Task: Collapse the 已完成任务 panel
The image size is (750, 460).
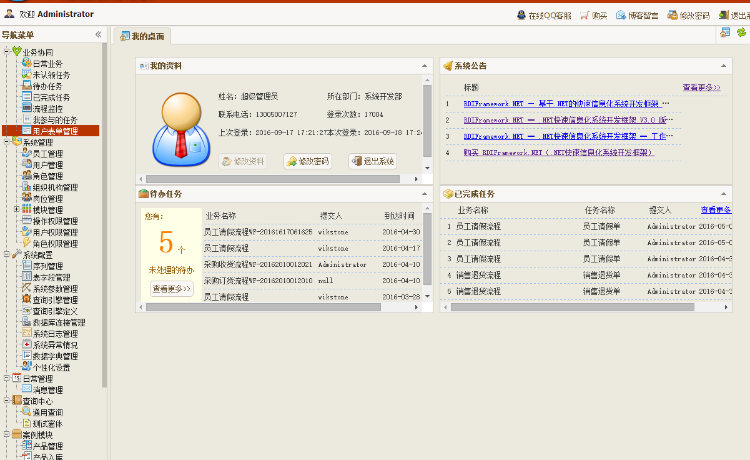Action: 723,194
